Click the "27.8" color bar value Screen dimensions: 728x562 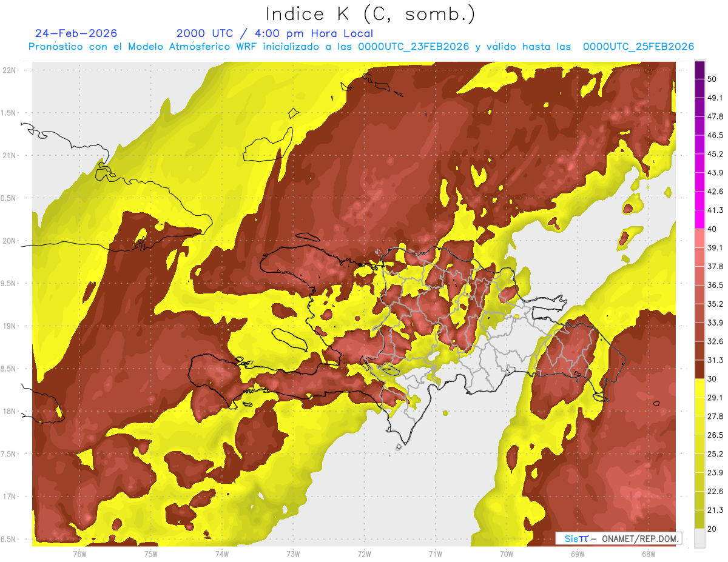[715, 416]
